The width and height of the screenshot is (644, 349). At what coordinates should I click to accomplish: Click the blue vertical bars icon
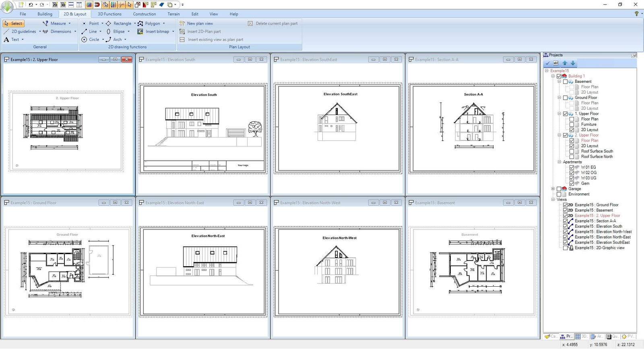tap(113, 5)
